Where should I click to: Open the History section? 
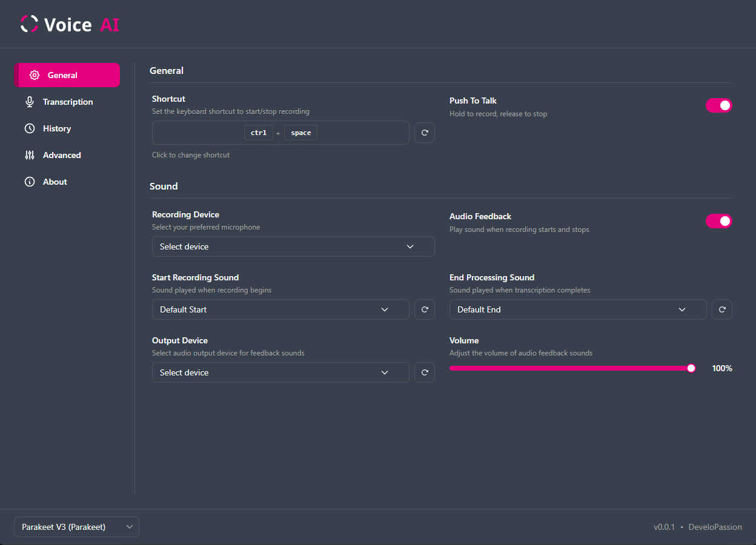(x=56, y=128)
